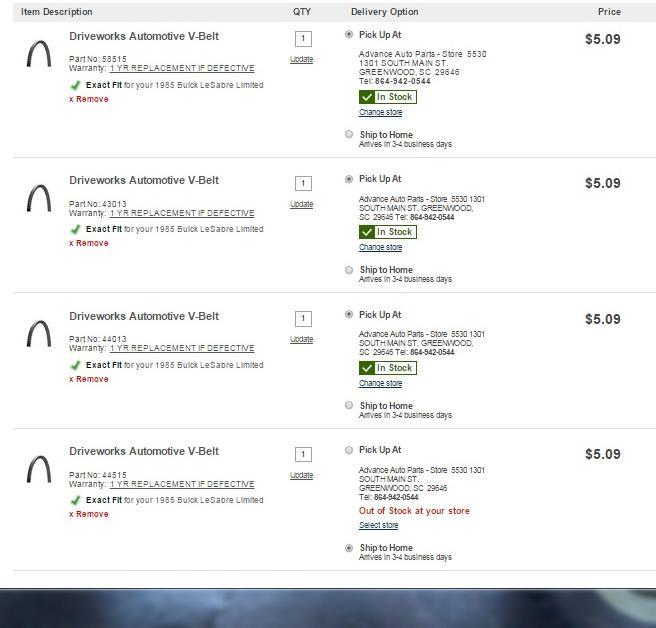The image size is (656, 628).
Task: Open warranty details for part 44013
Action: click(x=182, y=349)
